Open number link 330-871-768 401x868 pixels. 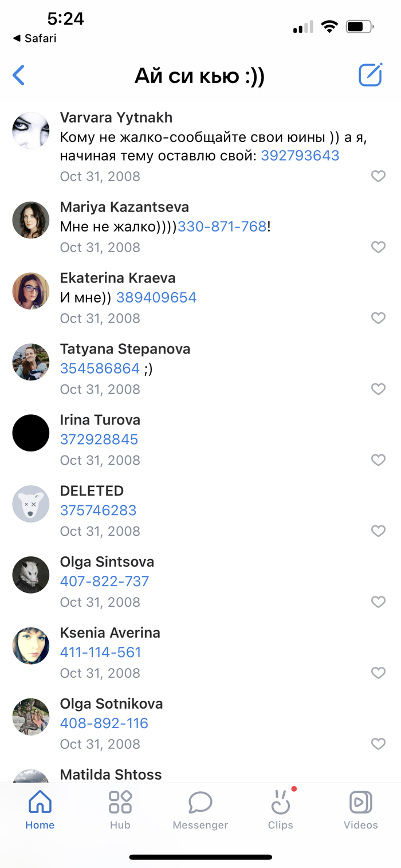click(222, 226)
